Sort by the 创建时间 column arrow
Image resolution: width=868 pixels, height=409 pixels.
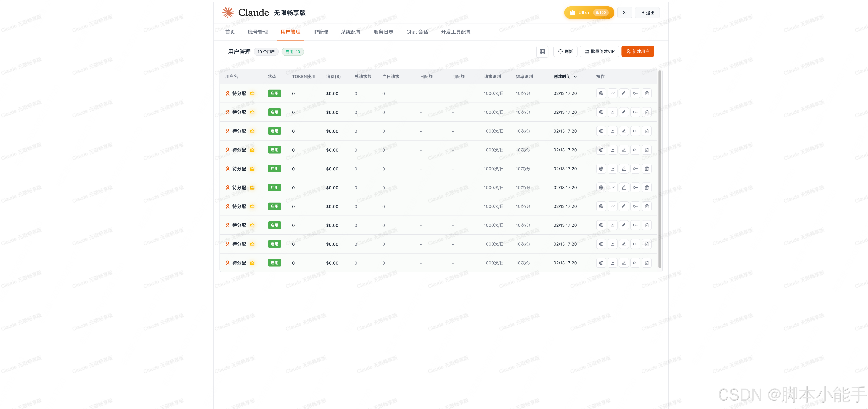click(575, 77)
